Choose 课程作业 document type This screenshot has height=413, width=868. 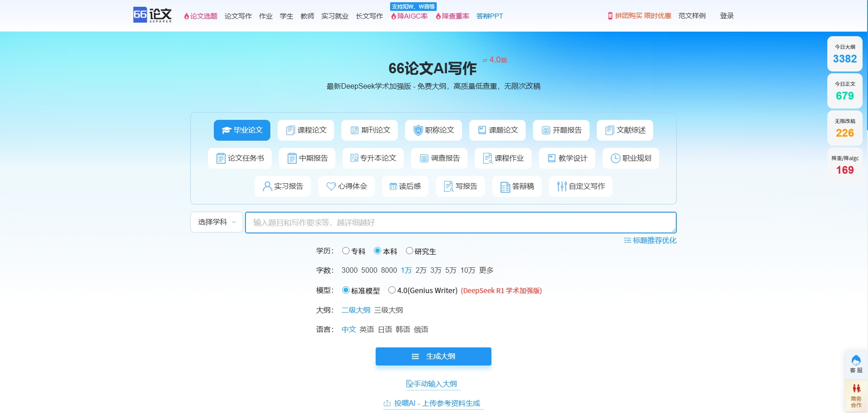pyautogui.click(x=503, y=158)
